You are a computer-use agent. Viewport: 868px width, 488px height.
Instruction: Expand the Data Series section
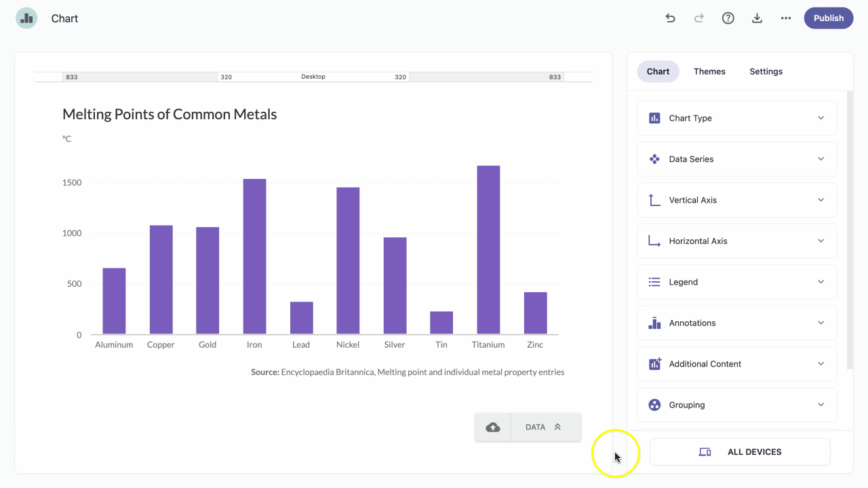click(x=737, y=159)
